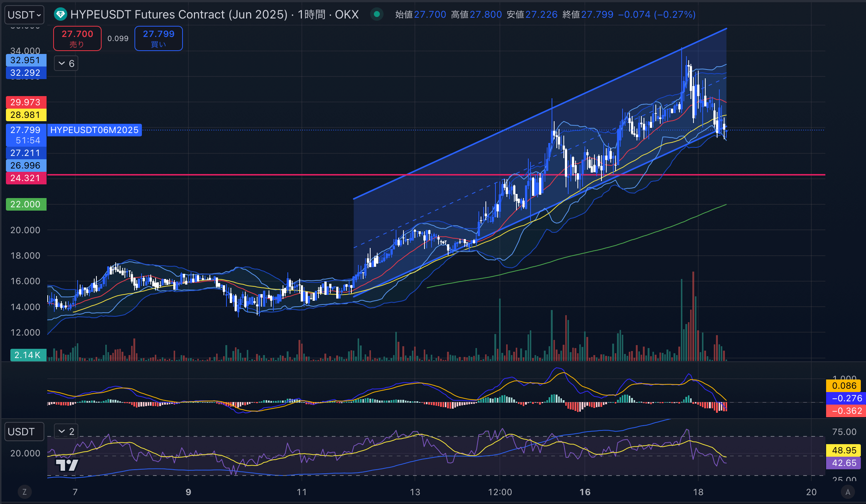Click the red 24.321 horizontal line label
Image resolution: width=866 pixels, height=504 pixels.
[26, 178]
